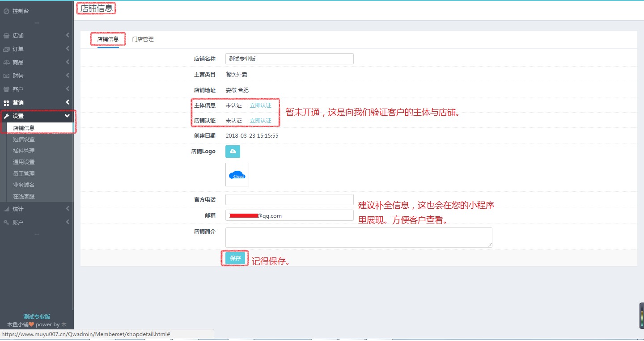The width and height of the screenshot is (644, 341).
Task: Click the 订单 orders icon in sidebar
Action: click(x=6, y=49)
